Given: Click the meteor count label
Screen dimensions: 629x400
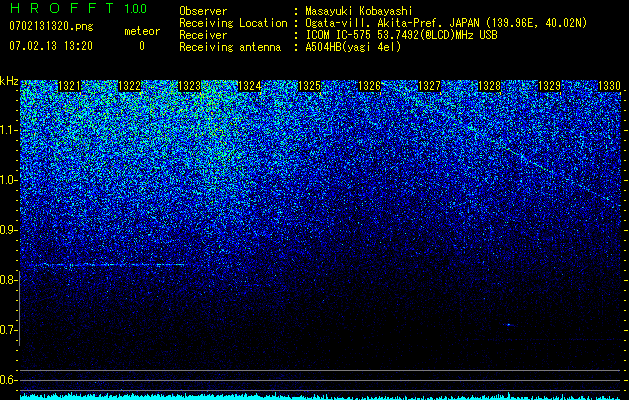Looking at the screenshot, I should 142,31.
